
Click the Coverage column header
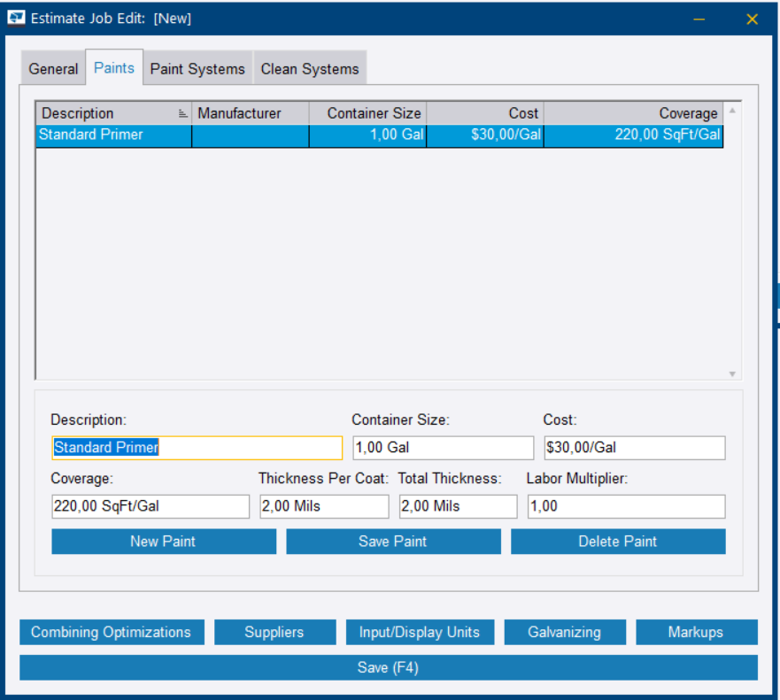[633, 113]
